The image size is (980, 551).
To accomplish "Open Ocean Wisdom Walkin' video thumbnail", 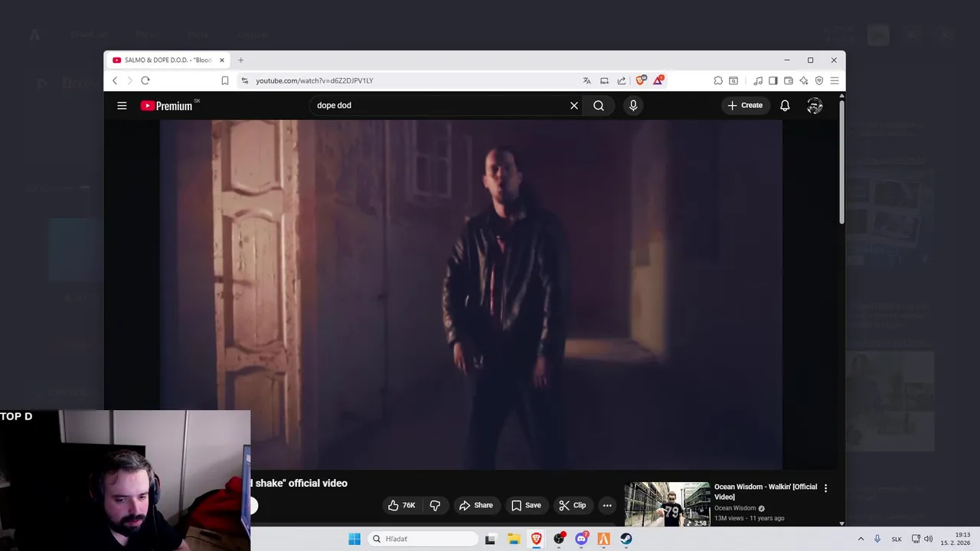I will (667, 504).
